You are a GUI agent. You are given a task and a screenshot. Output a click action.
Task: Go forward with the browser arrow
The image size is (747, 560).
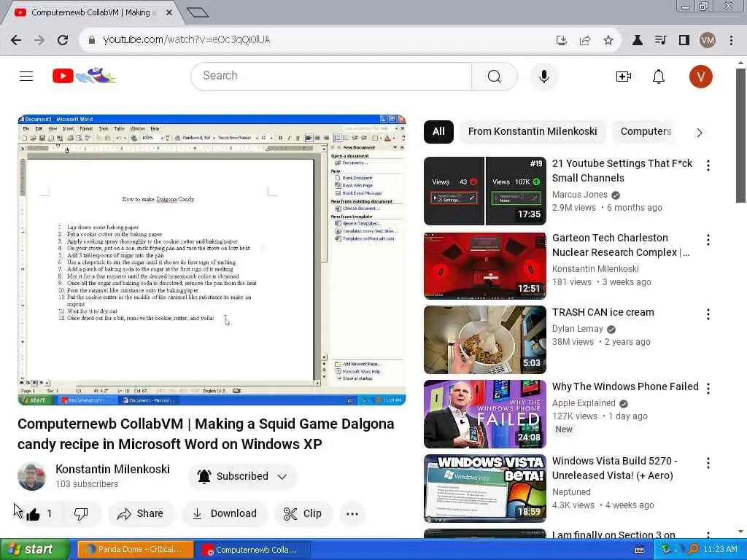(x=39, y=40)
